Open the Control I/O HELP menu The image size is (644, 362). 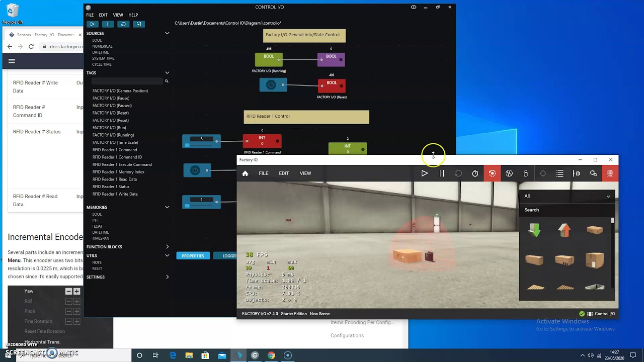click(x=133, y=15)
